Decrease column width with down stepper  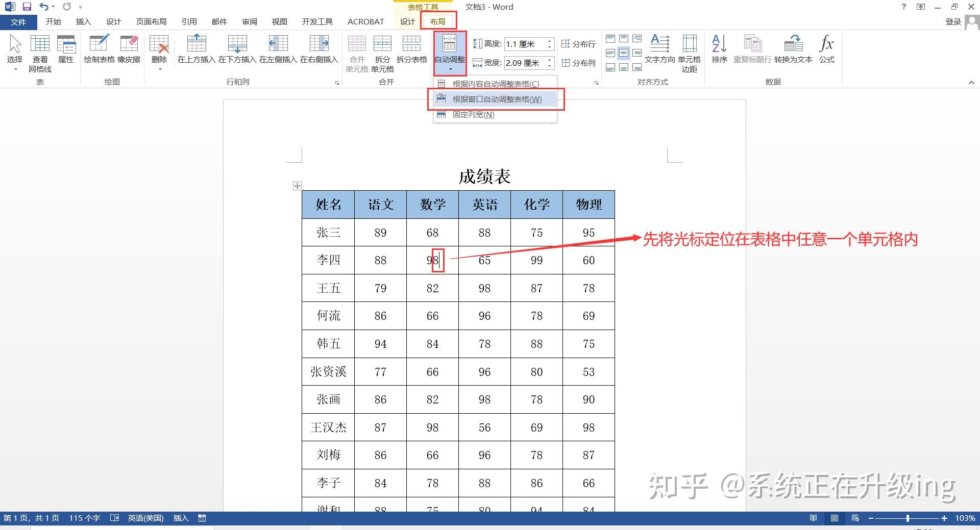[550, 66]
